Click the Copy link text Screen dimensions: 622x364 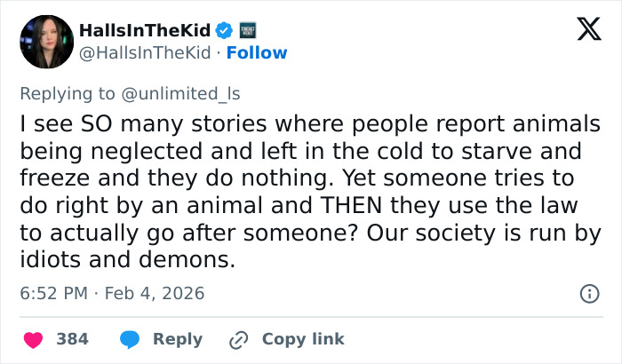coord(303,339)
